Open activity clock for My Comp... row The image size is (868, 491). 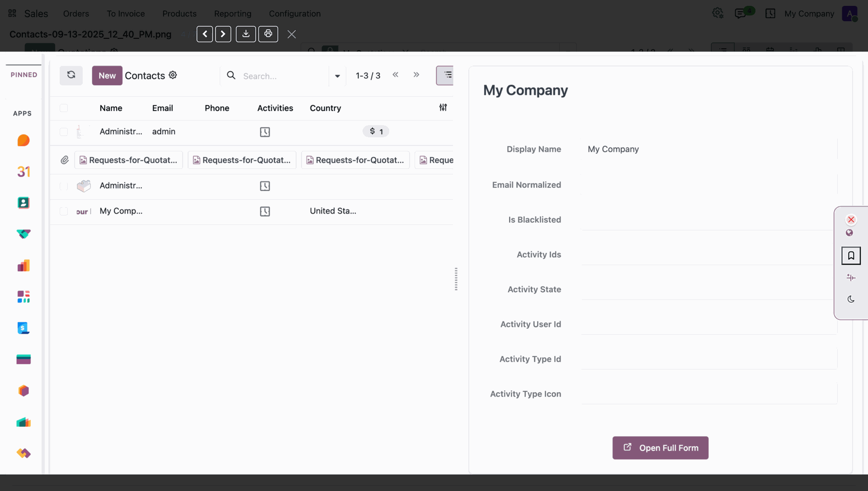[265, 211]
